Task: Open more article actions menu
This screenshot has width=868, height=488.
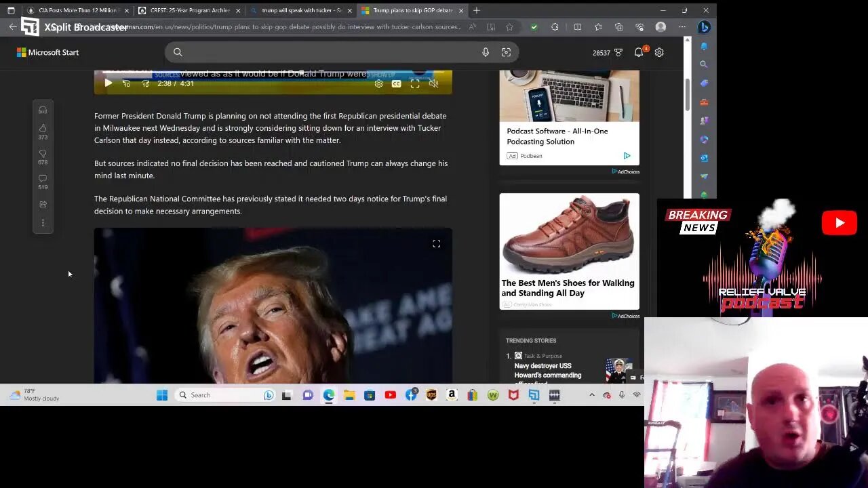Action: 43,223
